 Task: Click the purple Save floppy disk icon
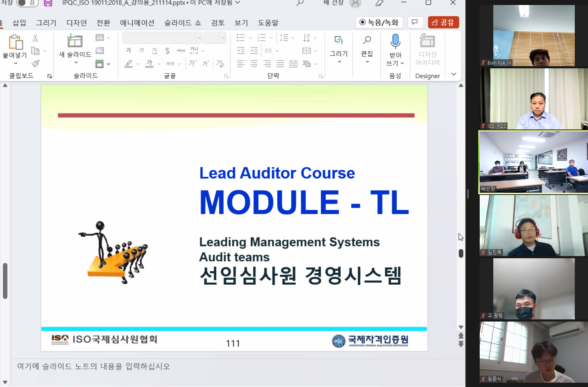[48, 3]
